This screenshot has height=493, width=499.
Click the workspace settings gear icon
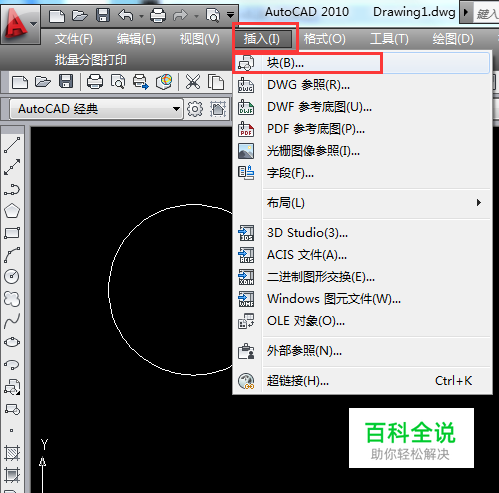pos(195,109)
